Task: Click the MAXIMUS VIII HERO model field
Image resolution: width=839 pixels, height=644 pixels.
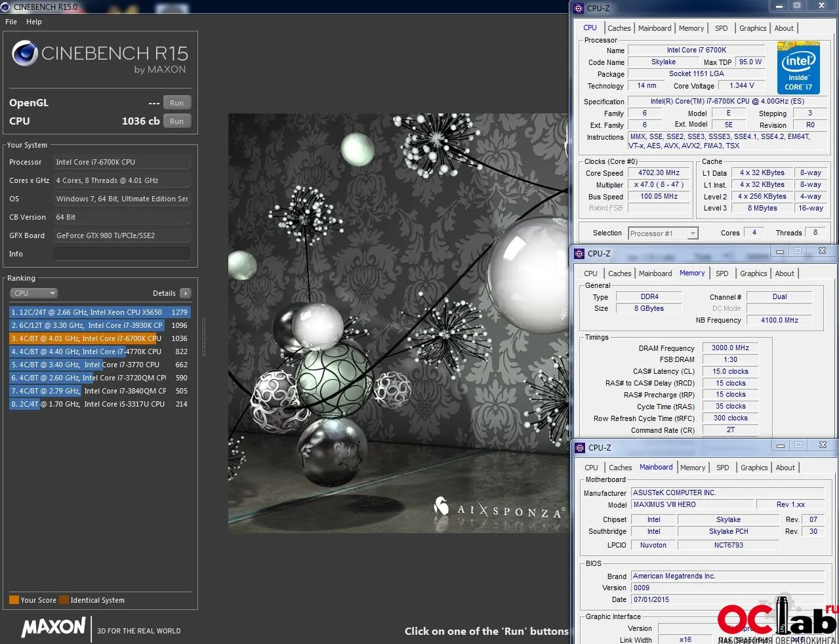Action: click(693, 504)
